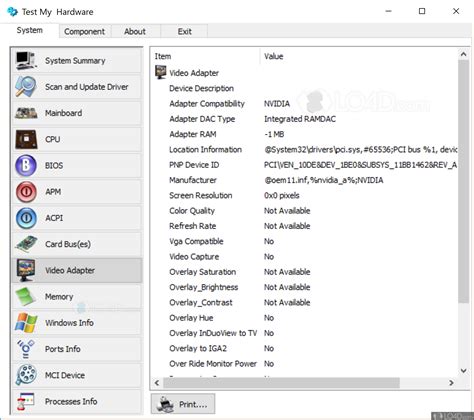This screenshot has height=420, width=474.
Task: Select the Overlay_Brightness row
Action: coord(305,287)
